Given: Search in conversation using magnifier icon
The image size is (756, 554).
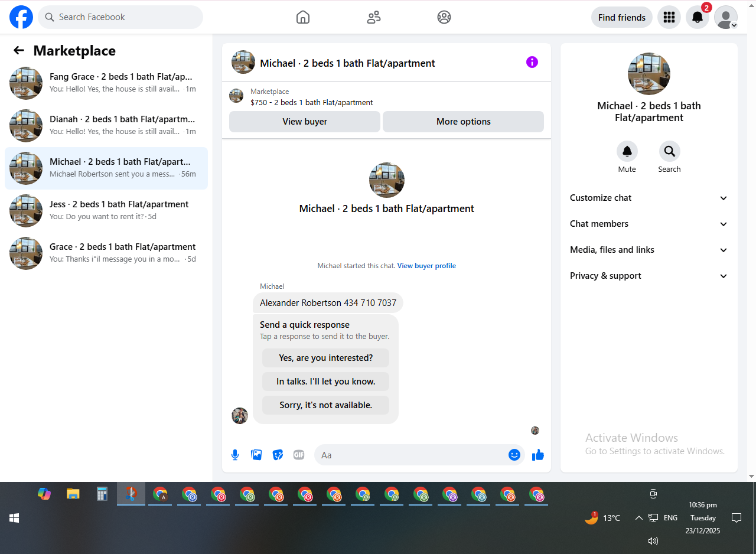Looking at the screenshot, I should pyautogui.click(x=670, y=151).
